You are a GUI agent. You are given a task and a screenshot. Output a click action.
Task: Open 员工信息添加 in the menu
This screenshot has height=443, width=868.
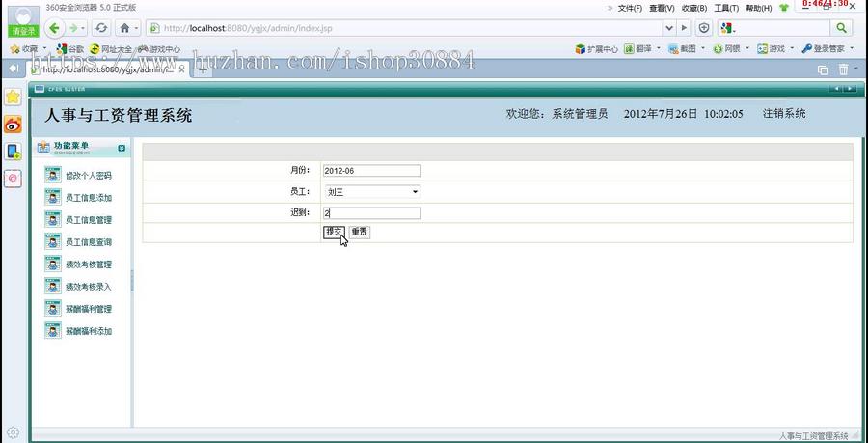89,198
